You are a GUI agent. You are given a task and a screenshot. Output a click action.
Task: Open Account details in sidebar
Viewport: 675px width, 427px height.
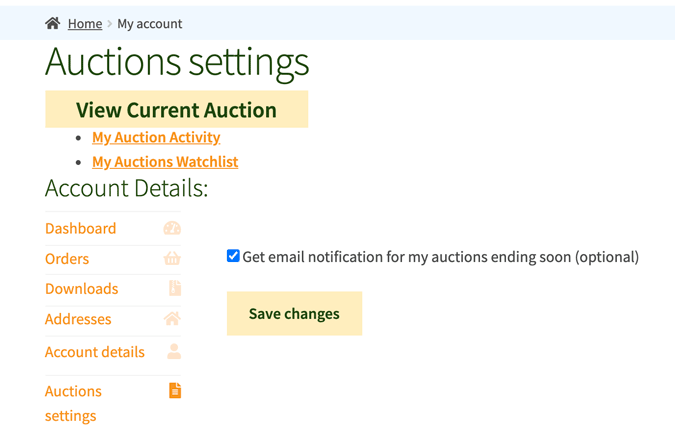95,352
